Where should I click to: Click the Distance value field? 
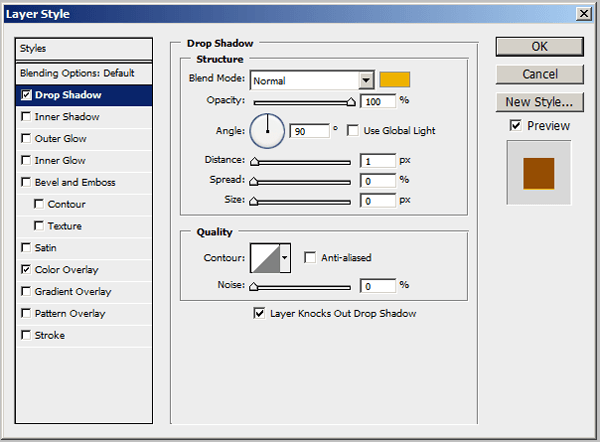(x=378, y=161)
